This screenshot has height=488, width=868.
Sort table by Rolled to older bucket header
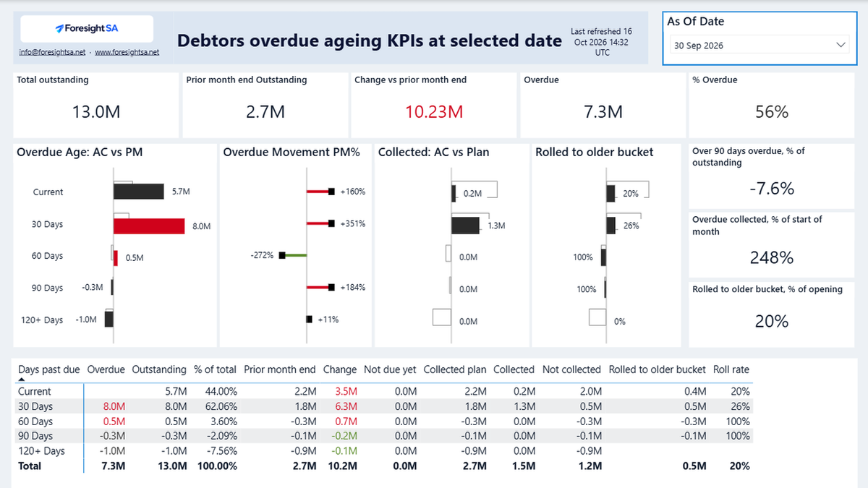tap(658, 369)
